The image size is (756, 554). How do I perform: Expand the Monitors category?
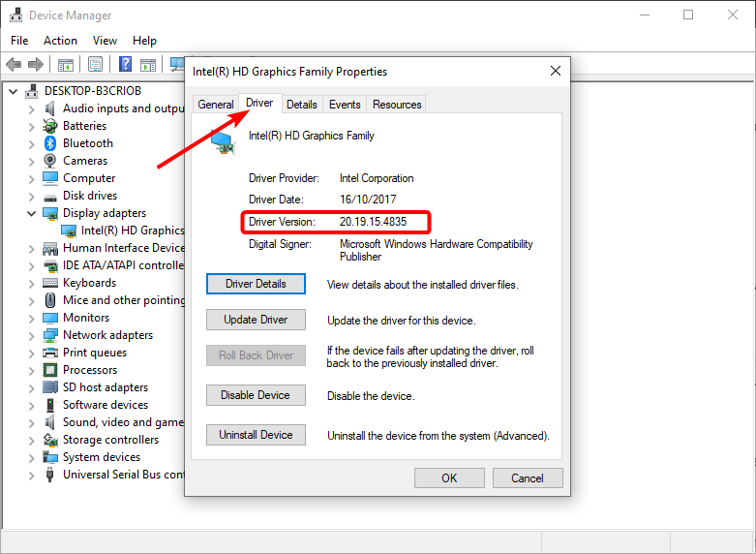31,318
